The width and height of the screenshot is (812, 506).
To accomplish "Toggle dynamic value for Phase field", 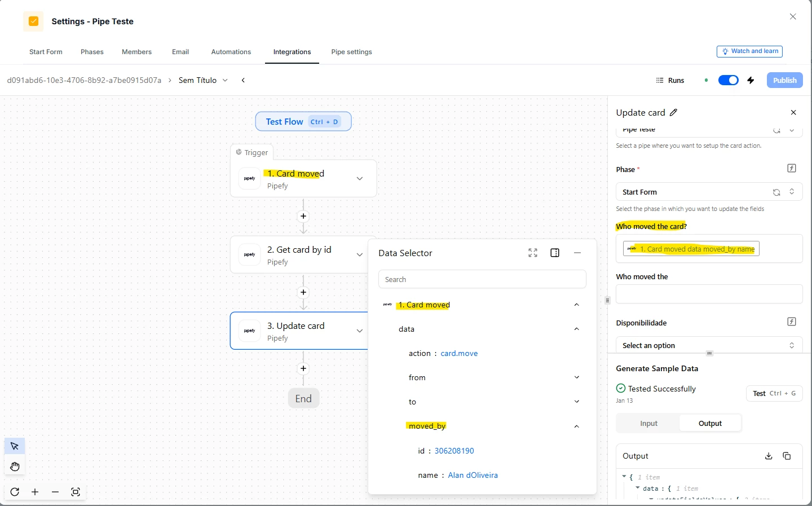I will click(792, 168).
